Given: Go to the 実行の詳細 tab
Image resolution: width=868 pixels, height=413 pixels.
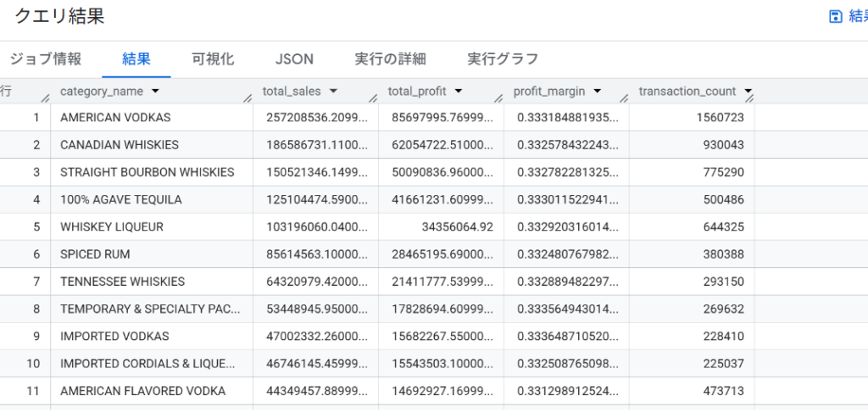Looking at the screenshot, I should click(390, 59).
